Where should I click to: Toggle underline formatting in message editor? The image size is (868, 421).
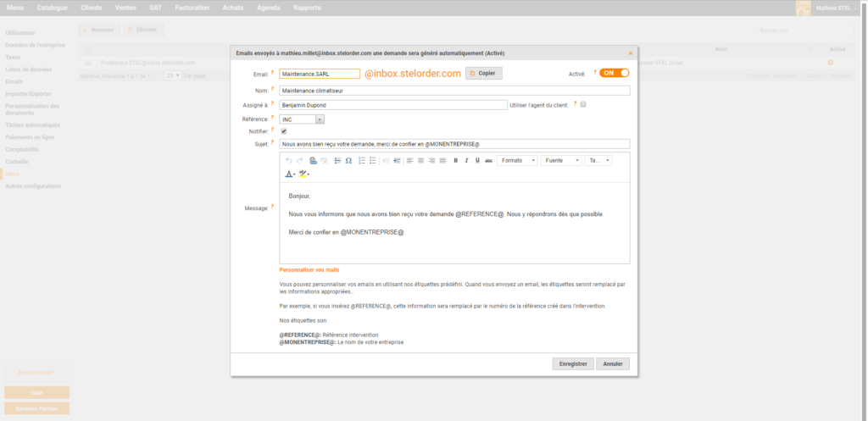pyautogui.click(x=476, y=160)
